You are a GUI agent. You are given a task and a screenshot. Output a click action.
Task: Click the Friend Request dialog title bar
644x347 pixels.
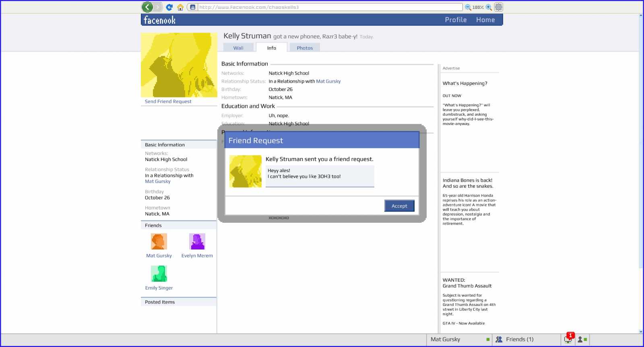(322, 140)
